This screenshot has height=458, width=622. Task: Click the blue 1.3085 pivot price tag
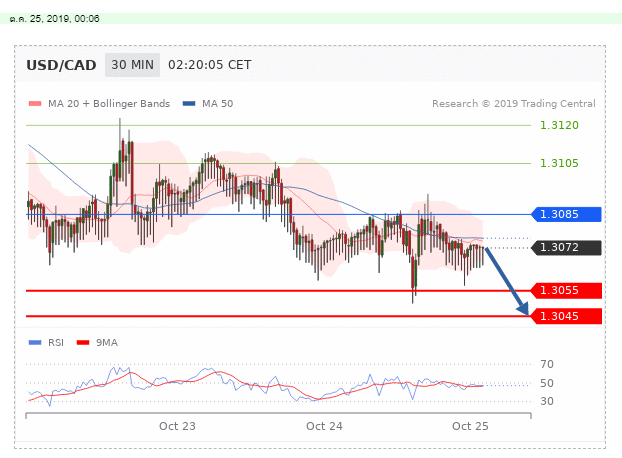coord(566,214)
